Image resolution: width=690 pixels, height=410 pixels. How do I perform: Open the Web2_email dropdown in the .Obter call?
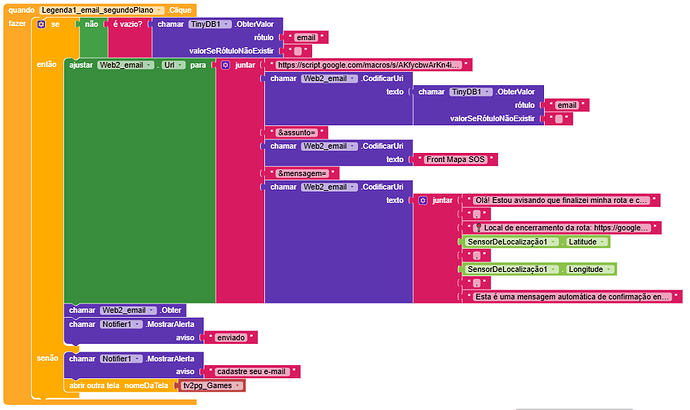[128, 310]
